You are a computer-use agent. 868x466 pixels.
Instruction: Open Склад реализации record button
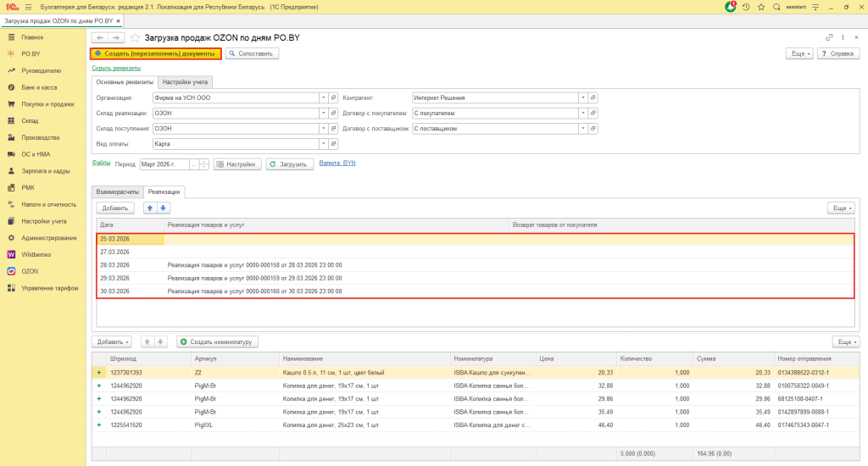coord(333,113)
